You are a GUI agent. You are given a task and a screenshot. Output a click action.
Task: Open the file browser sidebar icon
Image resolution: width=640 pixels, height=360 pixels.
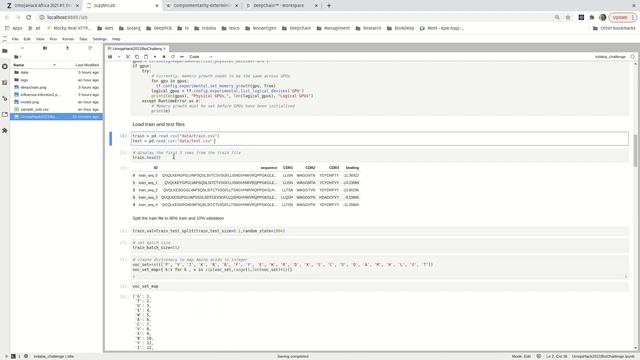tap(5, 51)
